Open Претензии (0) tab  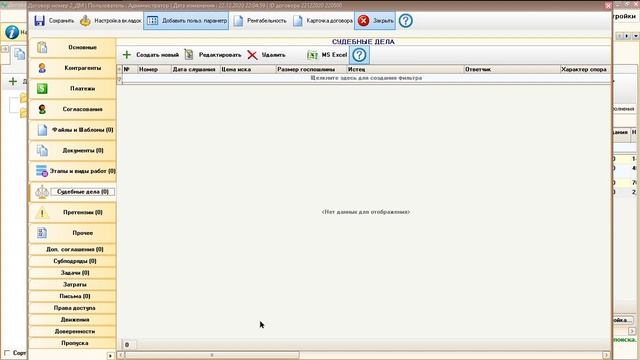coord(73,212)
